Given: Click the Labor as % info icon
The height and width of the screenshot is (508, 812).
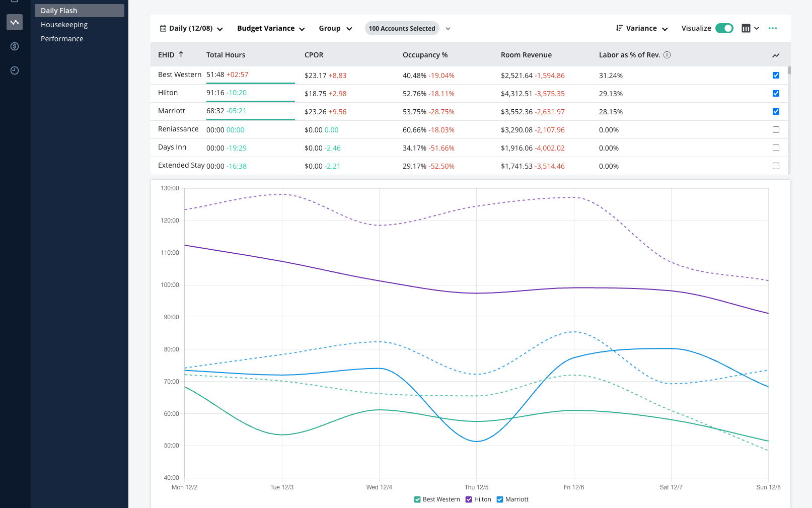Looking at the screenshot, I should pos(667,55).
